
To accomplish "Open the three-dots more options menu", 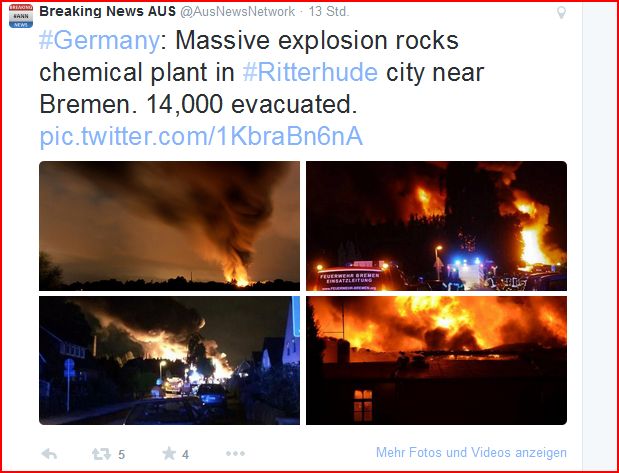I will (235, 454).
